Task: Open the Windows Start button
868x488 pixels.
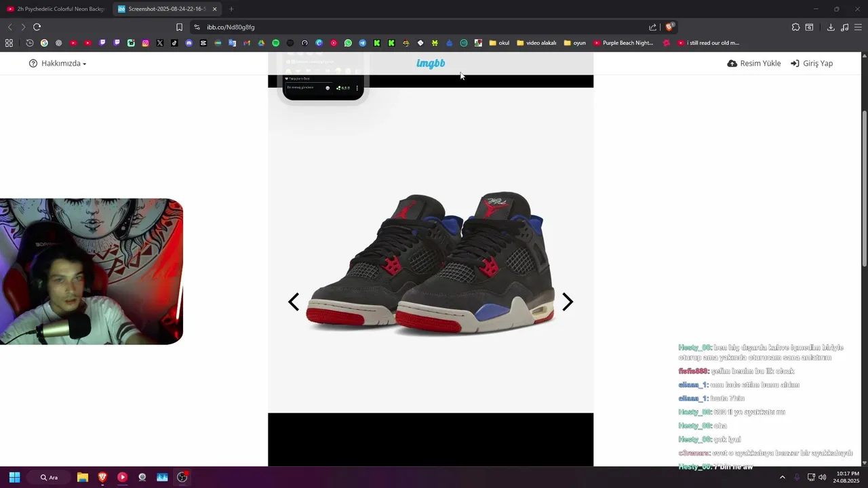Action: pos(14,477)
